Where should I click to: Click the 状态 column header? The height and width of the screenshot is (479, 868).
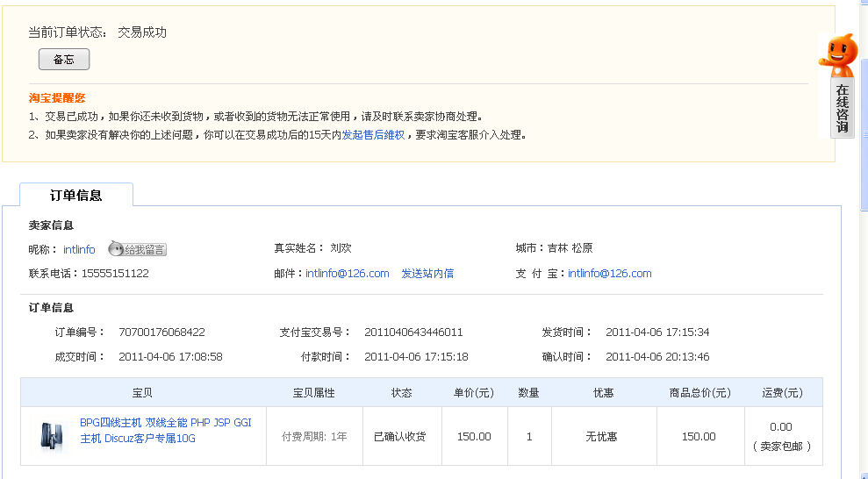pos(401,393)
